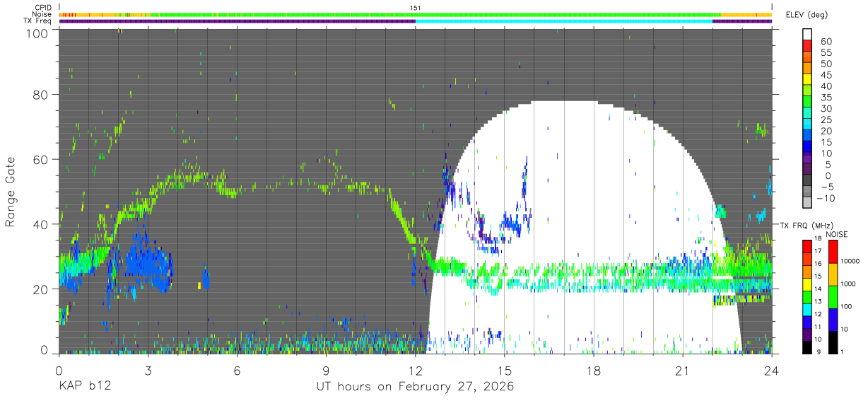Click the 9 label on TX FRQ scale

(x=820, y=351)
